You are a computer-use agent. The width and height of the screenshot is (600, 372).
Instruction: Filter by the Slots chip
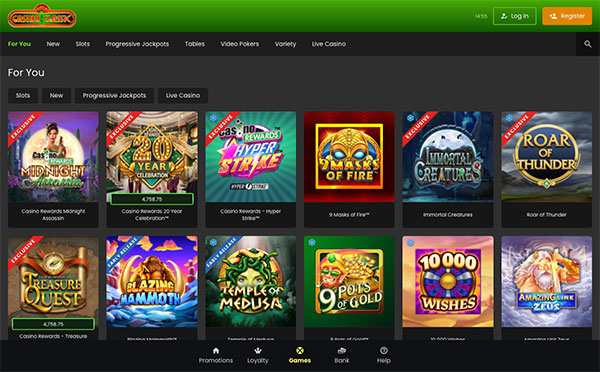23,96
